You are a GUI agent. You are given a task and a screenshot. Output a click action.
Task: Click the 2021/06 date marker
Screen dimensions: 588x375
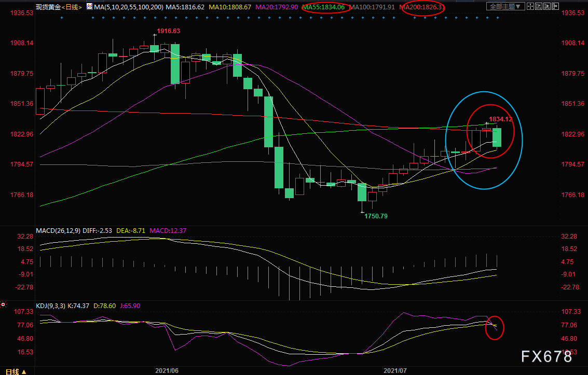[x=167, y=370]
